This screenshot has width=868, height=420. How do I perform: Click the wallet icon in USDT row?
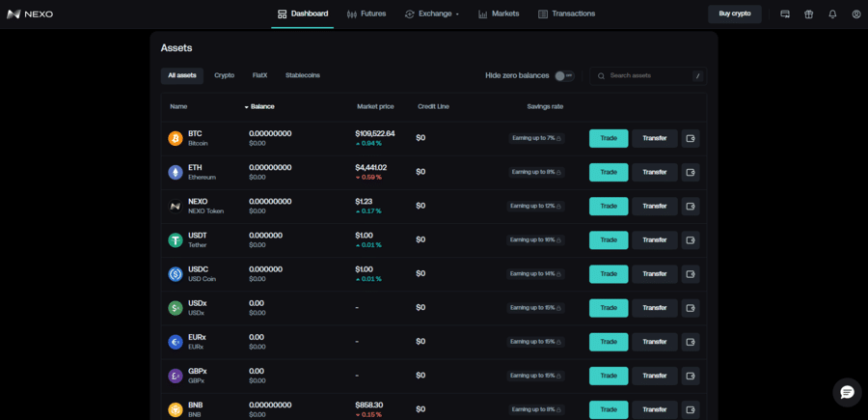[x=691, y=239]
